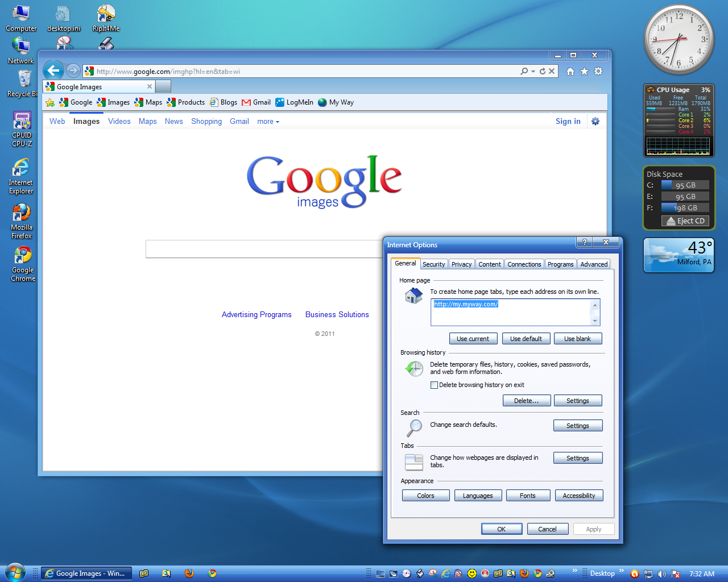
Task: Open Favorites star in IE toolbar
Action: tap(584, 71)
